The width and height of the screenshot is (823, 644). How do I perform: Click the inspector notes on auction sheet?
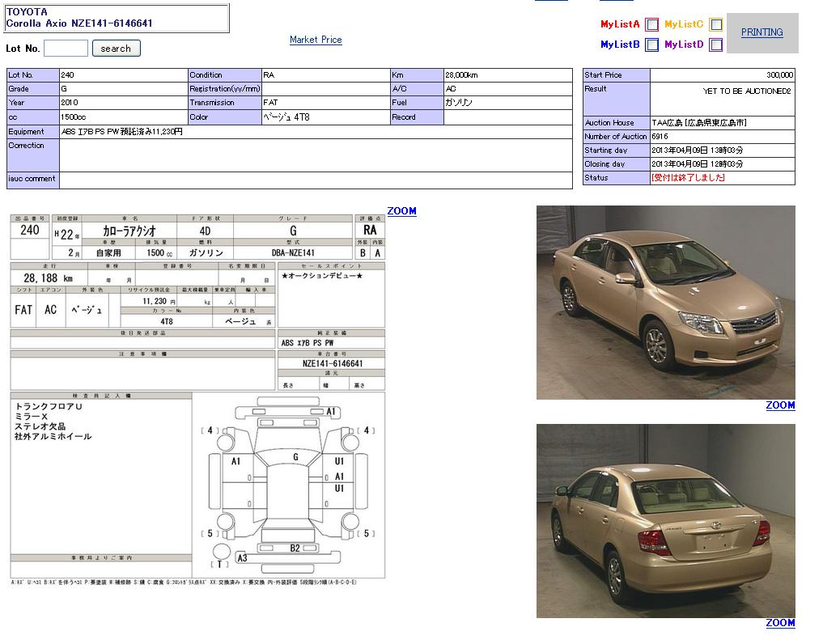[x=53, y=422]
